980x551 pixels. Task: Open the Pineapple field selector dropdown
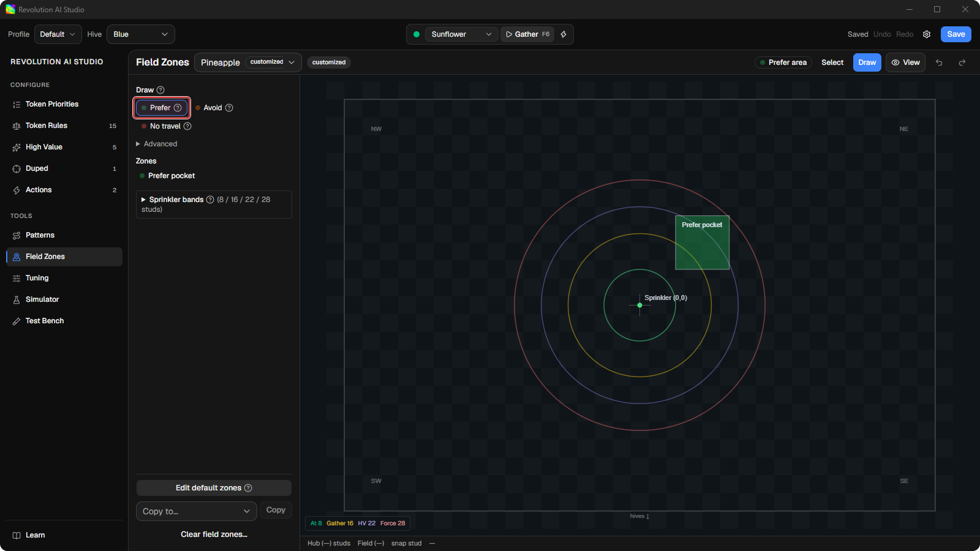(248, 62)
